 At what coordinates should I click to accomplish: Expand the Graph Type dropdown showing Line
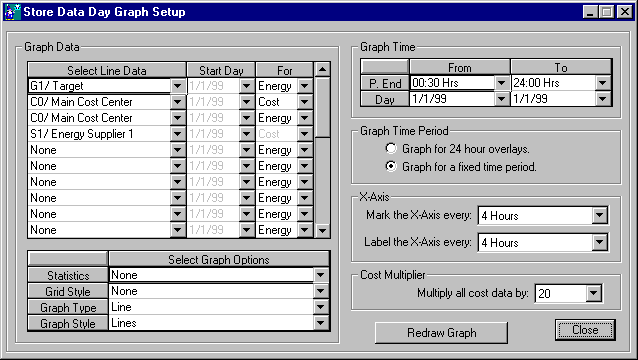(x=321, y=307)
